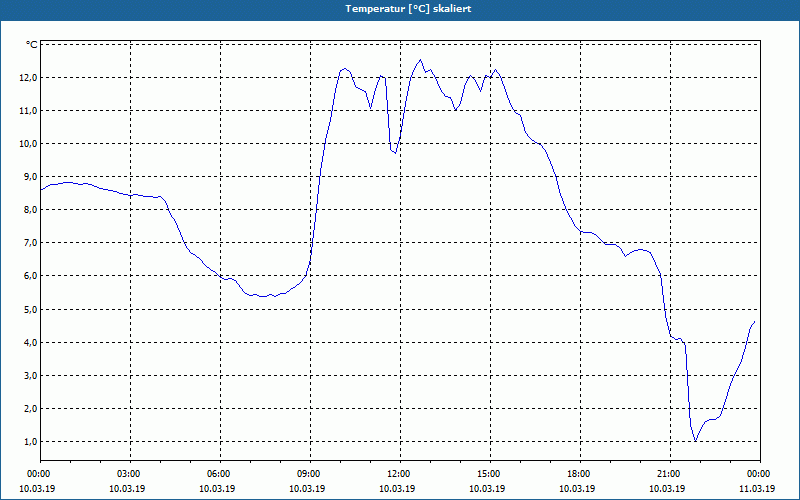The image size is (800, 500).
Task: Click the '5,0' y-axis label
Action: (x=31, y=309)
